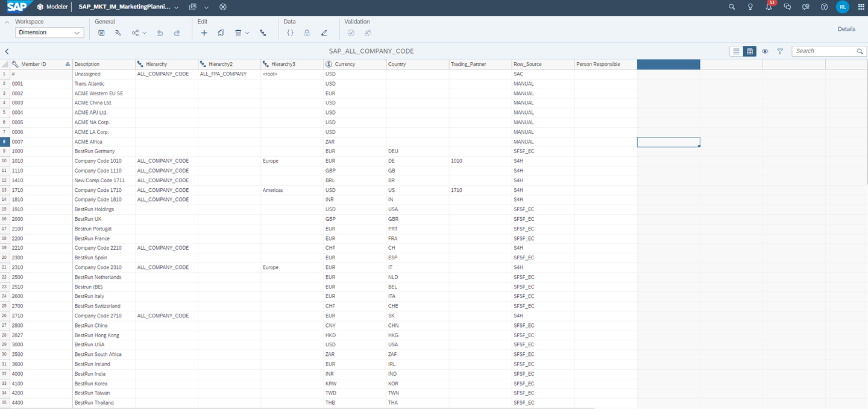Click the 'BestRun Germany' cell
Viewport: 868px width, 409px height.
tap(104, 151)
